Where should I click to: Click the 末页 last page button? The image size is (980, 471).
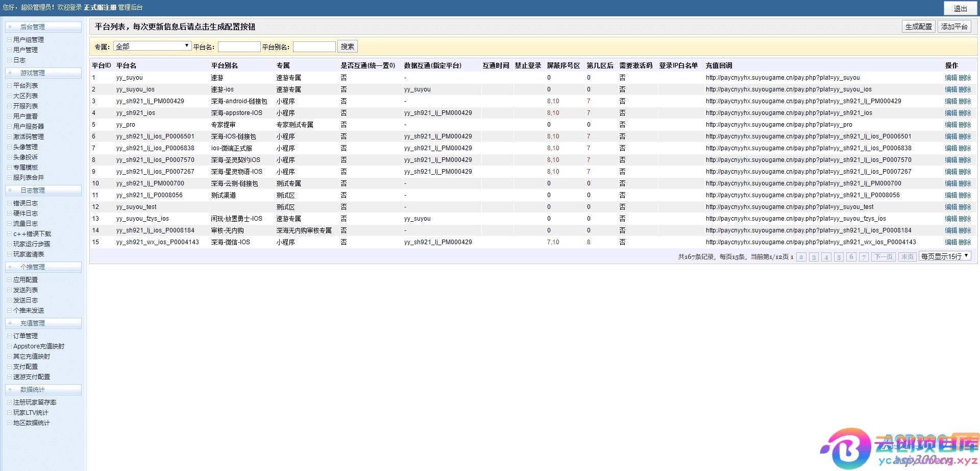click(x=907, y=257)
